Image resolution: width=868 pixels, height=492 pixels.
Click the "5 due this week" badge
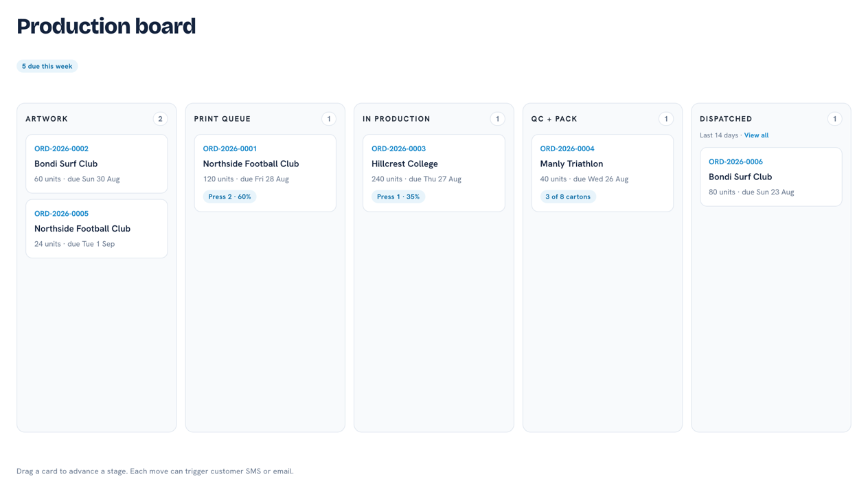[x=47, y=66]
